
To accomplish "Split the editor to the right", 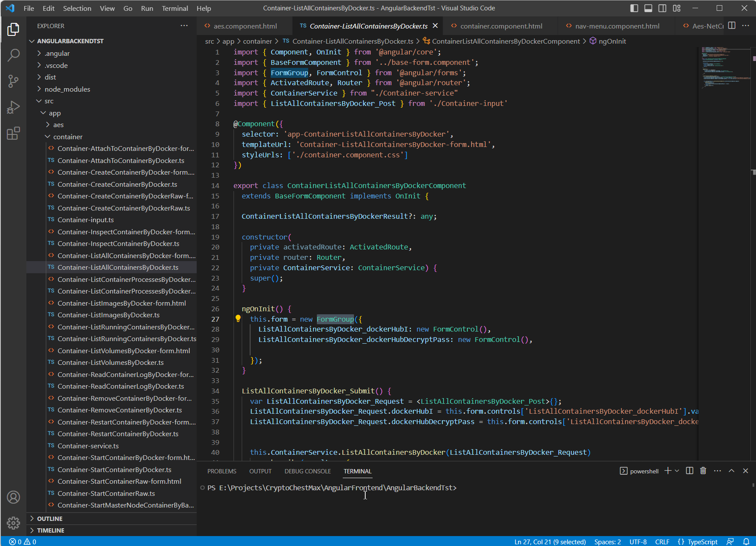I will (x=732, y=26).
